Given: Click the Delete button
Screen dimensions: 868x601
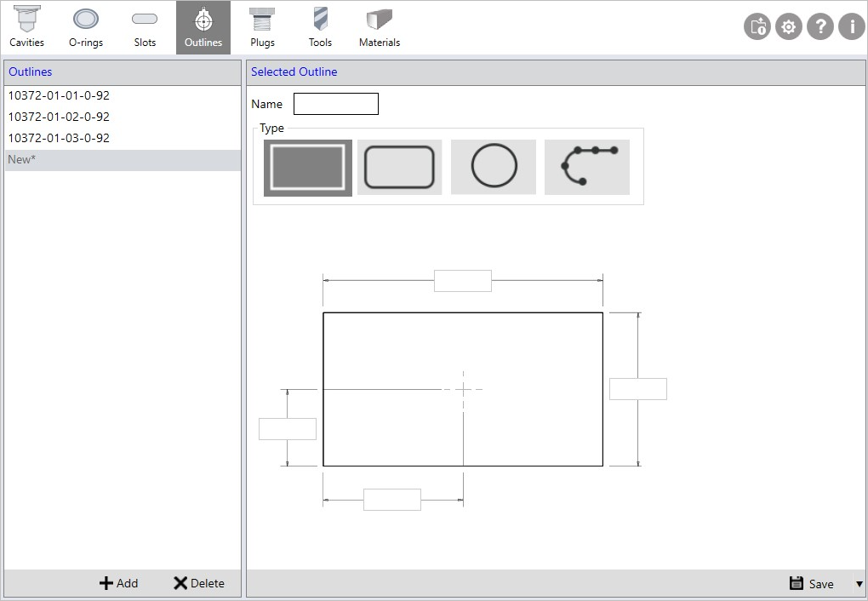Looking at the screenshot, I should tap(199, 583).
